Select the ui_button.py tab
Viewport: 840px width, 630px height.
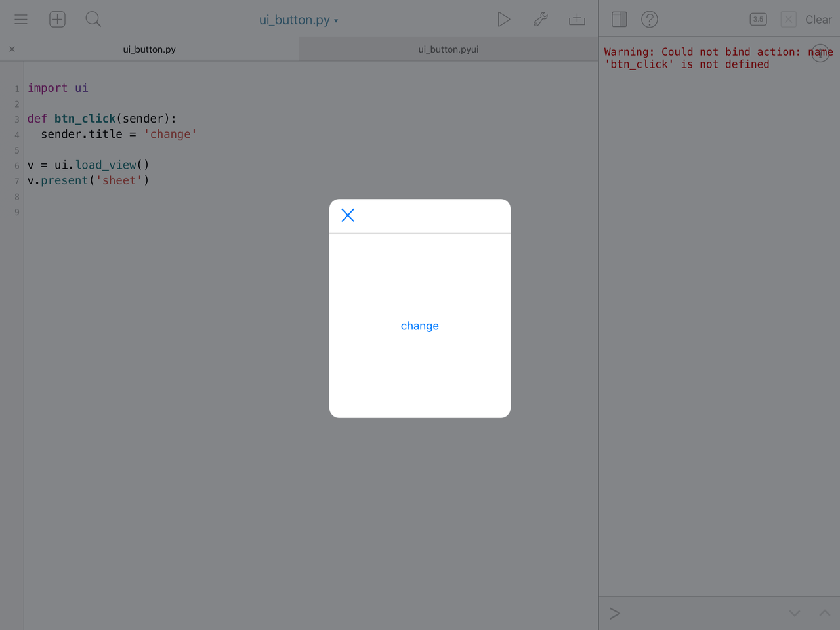[150, 49]
